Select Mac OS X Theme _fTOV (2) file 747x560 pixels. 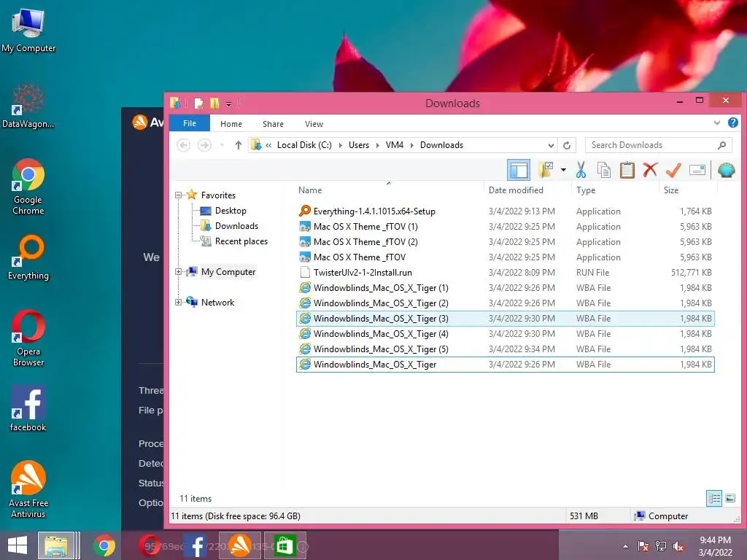(505, 242)
